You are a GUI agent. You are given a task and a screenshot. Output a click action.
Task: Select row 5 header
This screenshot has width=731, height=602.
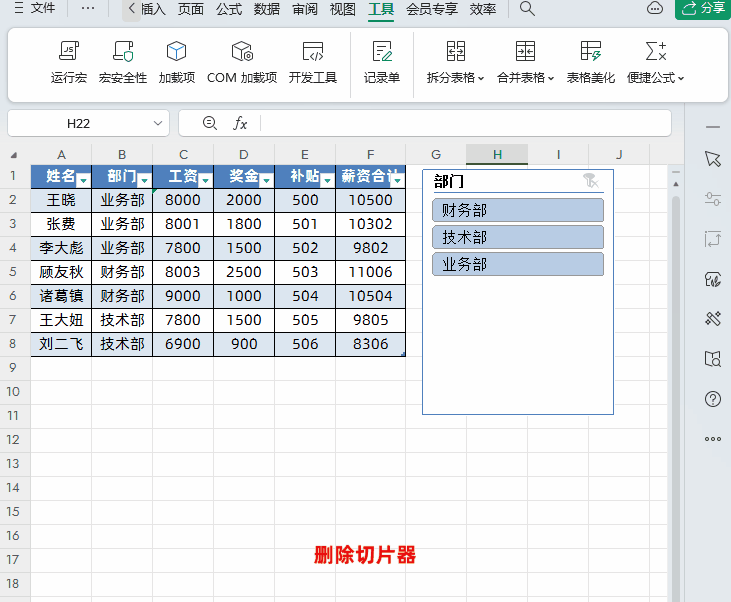(13, 272)
